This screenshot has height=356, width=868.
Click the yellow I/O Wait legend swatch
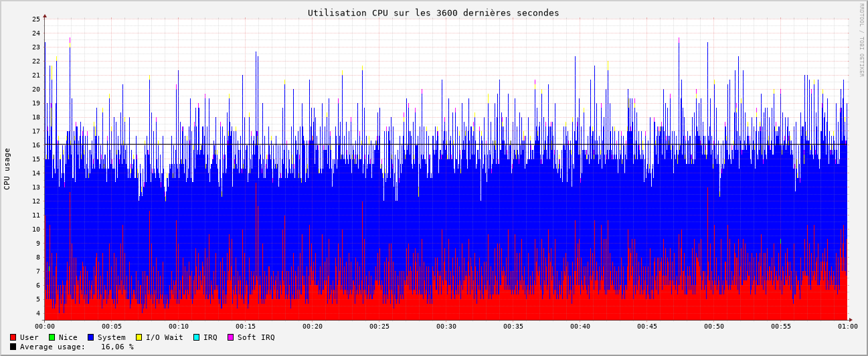pos(139,337)
